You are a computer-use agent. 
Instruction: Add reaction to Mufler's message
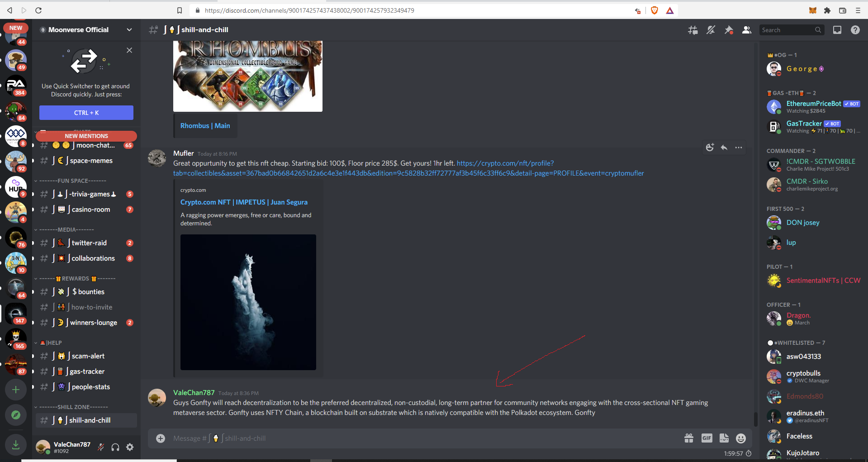pyautogui.click(x=710, y=148)
